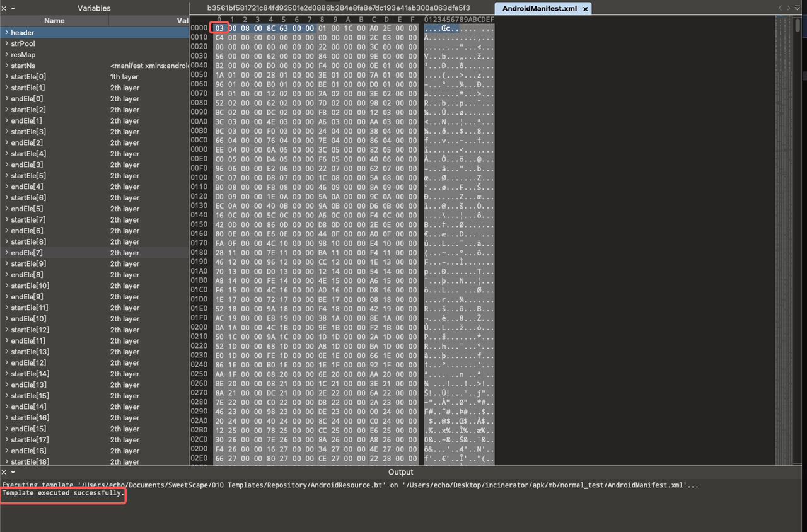The height and width of the screenshot is (532, 807).
Task: Select the startEle[8] row
Action: (95, 242)
